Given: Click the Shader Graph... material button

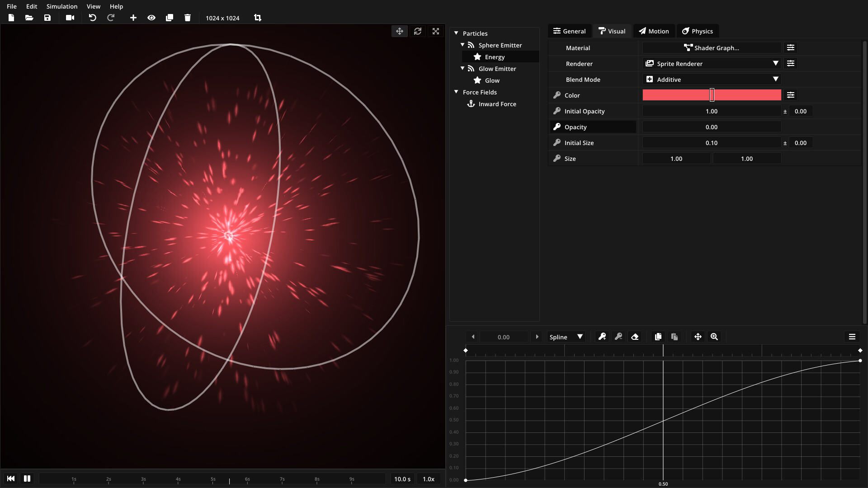Looking at the screenshot, I should 712,48.
